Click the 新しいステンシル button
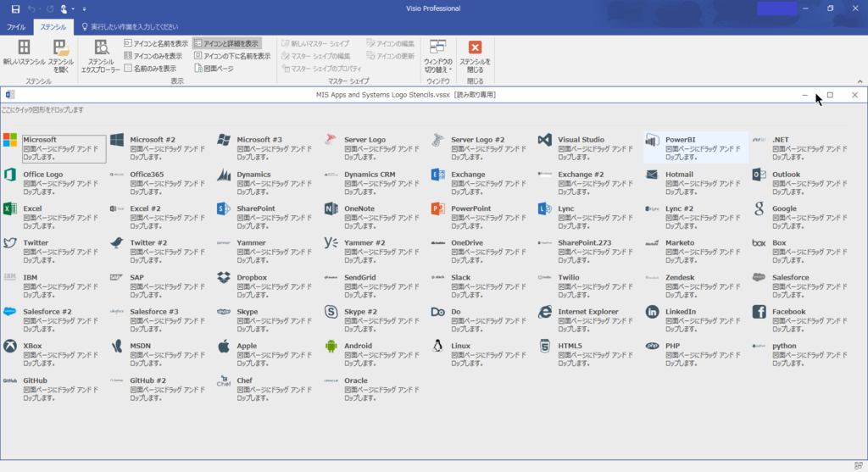Screen dimensions: 868x472 coord(24,53)
